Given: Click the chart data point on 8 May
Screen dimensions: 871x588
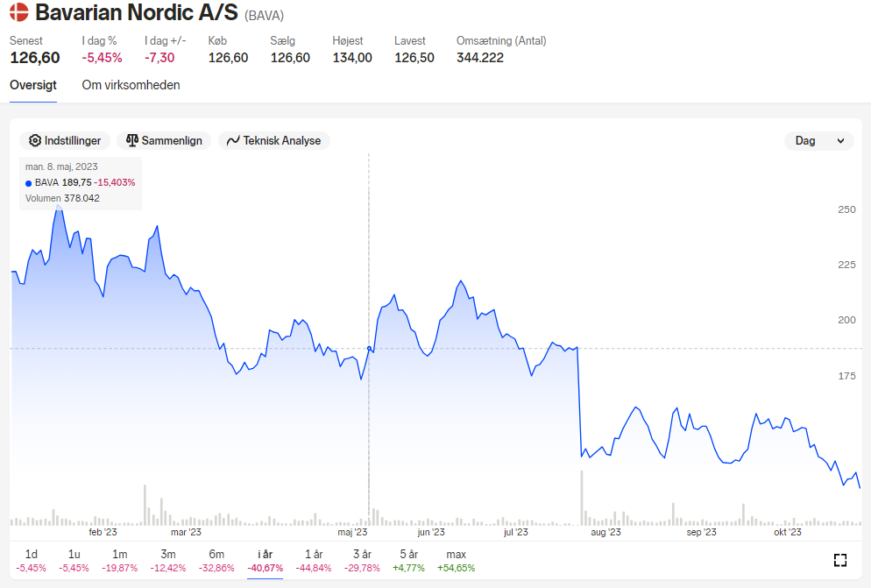Looking at the screenshot, I should (369, 349).
